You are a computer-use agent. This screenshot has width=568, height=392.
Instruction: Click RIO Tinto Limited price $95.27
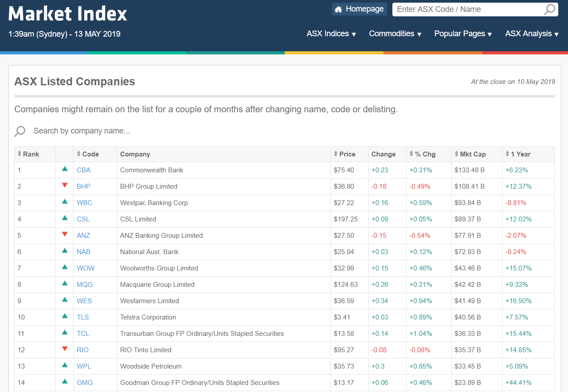344,350
